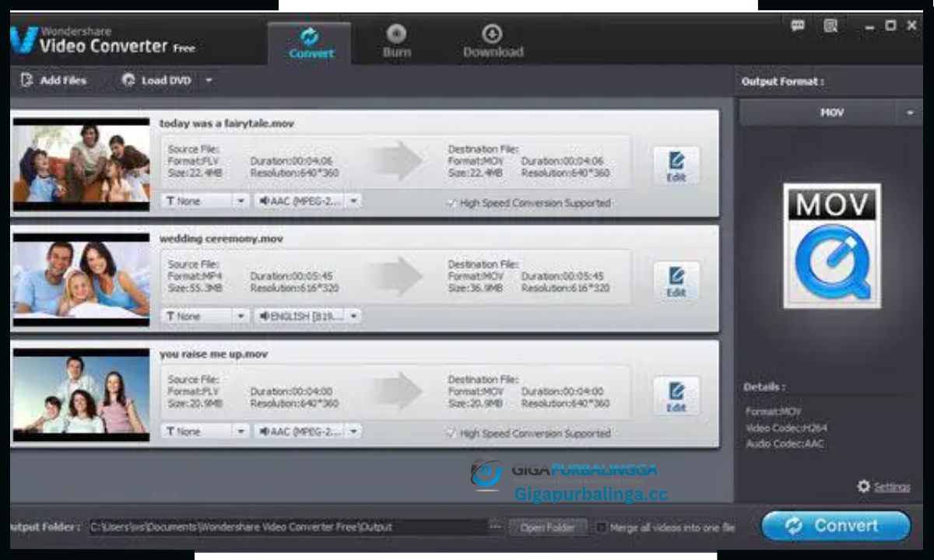
Task: Toggle High Speed Conversion for you raise me up
Action: [x=450, y=434]
